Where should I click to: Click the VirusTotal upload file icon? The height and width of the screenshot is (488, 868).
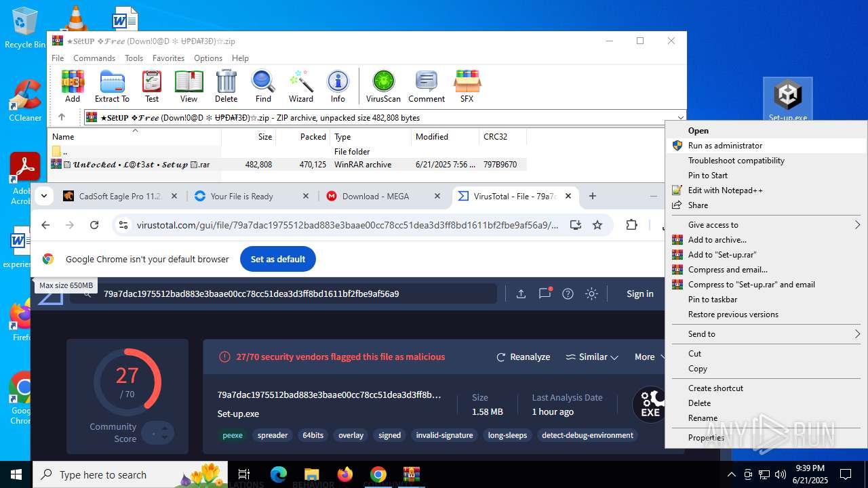[x=521, y=293]
